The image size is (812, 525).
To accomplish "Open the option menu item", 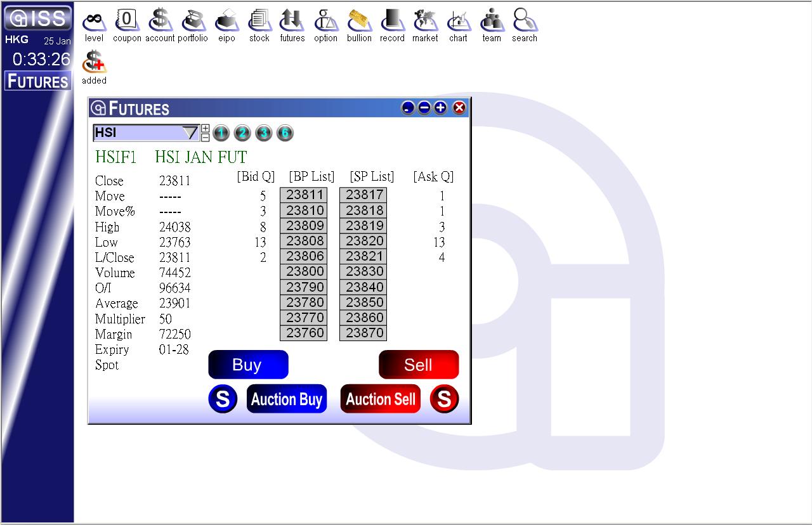I will (x=325, y=25).
